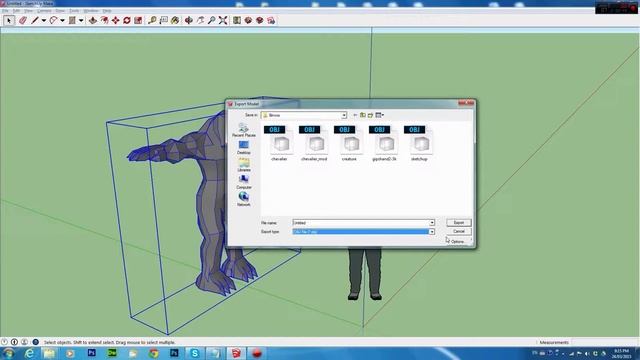The height and width of the screenshot is (360, 640).
Task: Click the Zoom Extents tool
Action: (x=223, y=20)
